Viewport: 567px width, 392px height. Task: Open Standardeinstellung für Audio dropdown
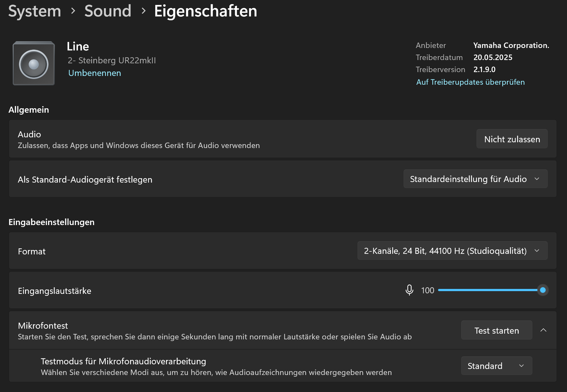coord(475,179)
